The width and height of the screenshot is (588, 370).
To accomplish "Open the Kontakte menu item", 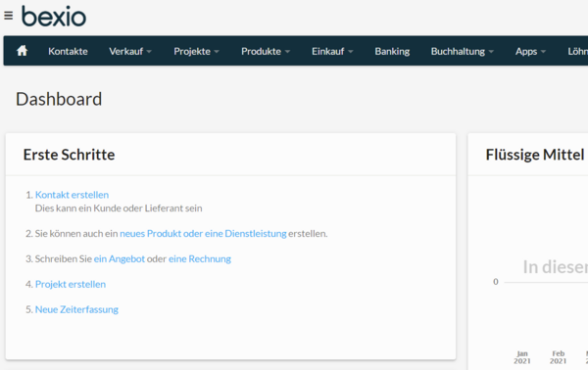I will (x=68, y=51).
